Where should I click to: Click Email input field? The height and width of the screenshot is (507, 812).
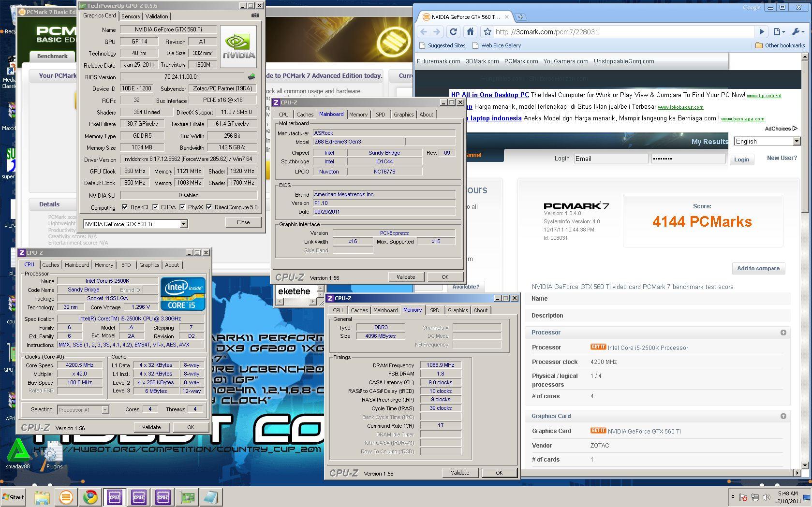click(x=611, y=159)
